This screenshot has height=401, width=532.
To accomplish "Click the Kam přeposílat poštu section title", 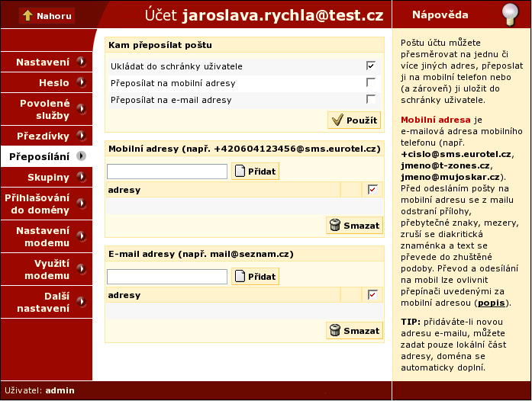I will point(160,45).
